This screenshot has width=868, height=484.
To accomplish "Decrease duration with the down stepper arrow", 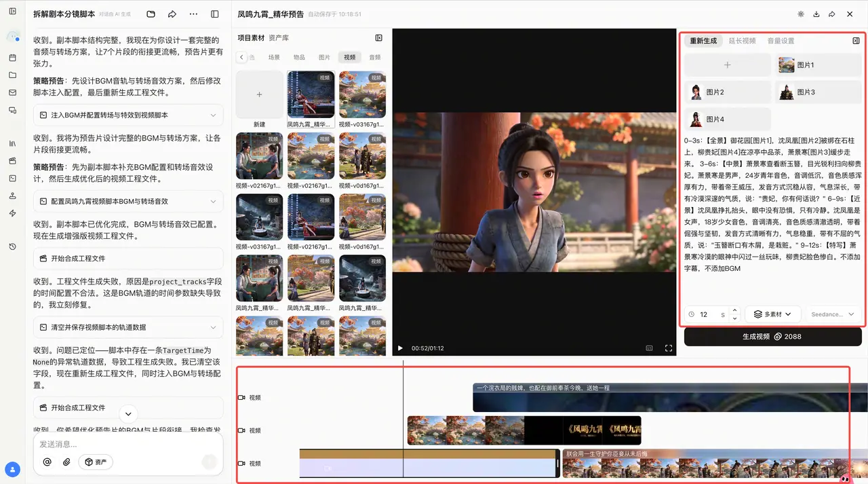I will point(734,318).
